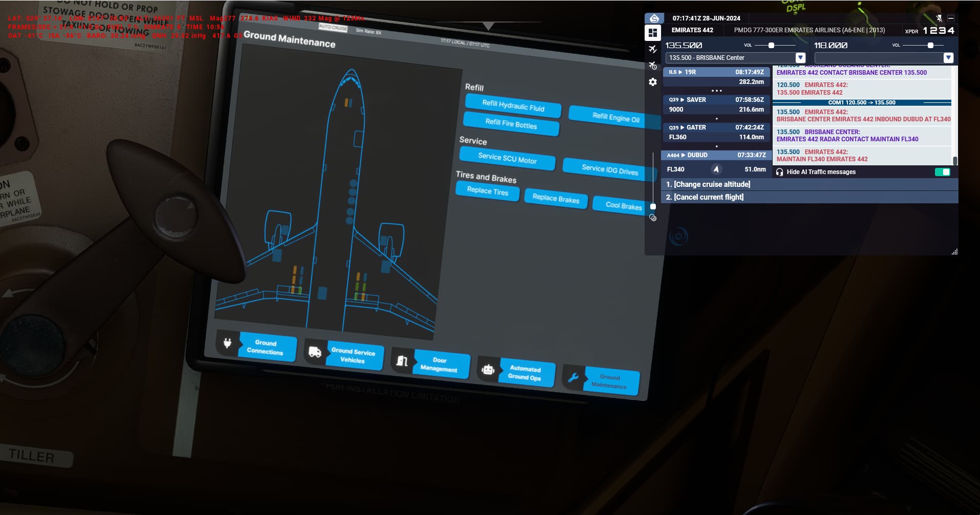The width and height of the screenshot is (980, 515).
Task: Click Refill Engine Oil button
Action: tap(615, 118)
